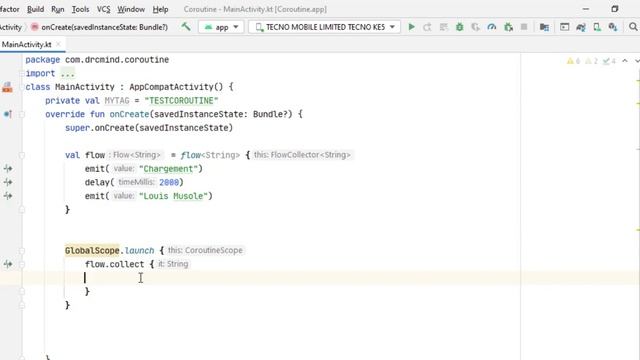
Task: Click suspend-call gutter icon on flow.collect line
Action: [8, 264]
